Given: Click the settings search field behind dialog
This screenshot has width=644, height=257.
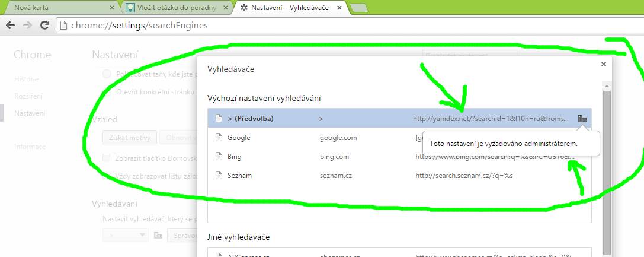Looking at the screenshot, I should (x=469, y=55).
